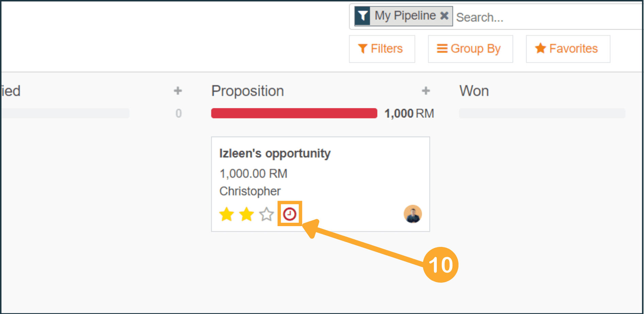
Task: Set priority with the first yellow star
Action: pyautogui.click(x=226, y=215)
